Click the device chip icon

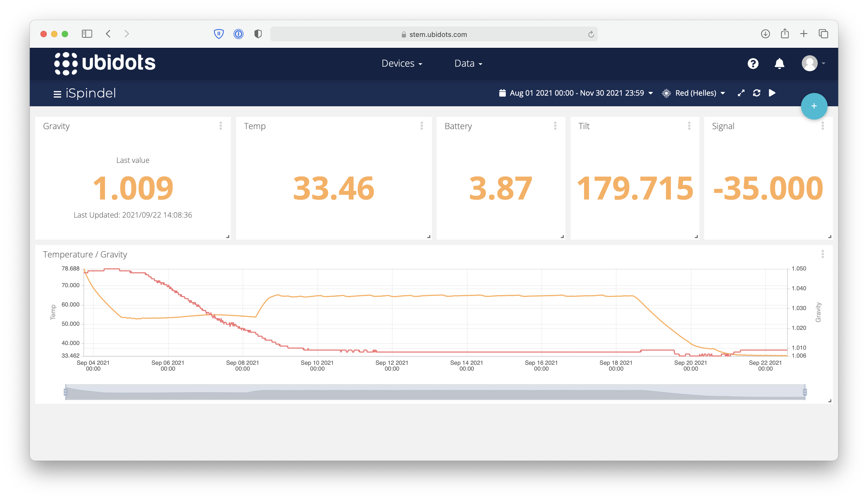(666, 93)
